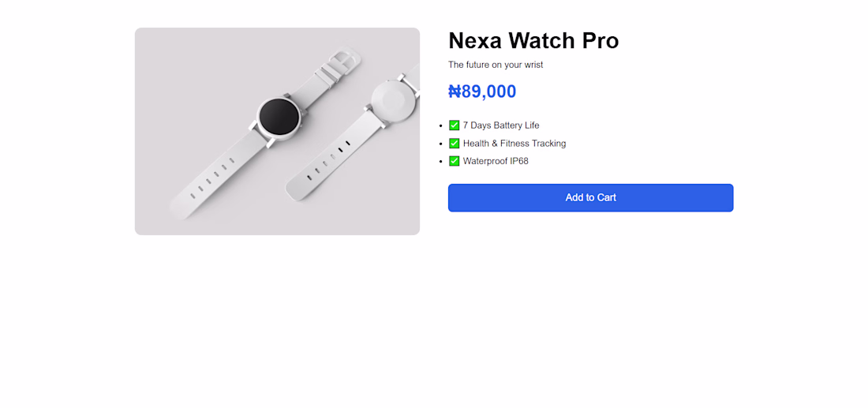This screenshot has height=408, width=868.
Task: Click the strap holes on the left watch band
Action: pos(212,178)
